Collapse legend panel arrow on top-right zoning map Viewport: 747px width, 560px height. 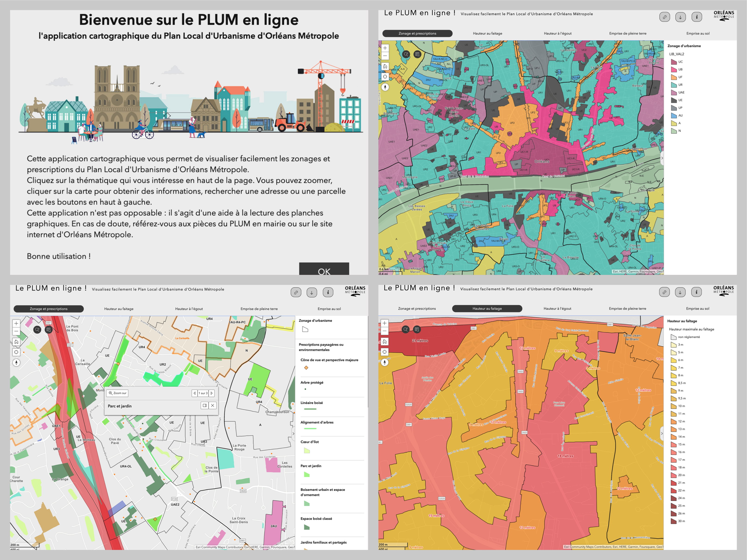tap(662, 158)
